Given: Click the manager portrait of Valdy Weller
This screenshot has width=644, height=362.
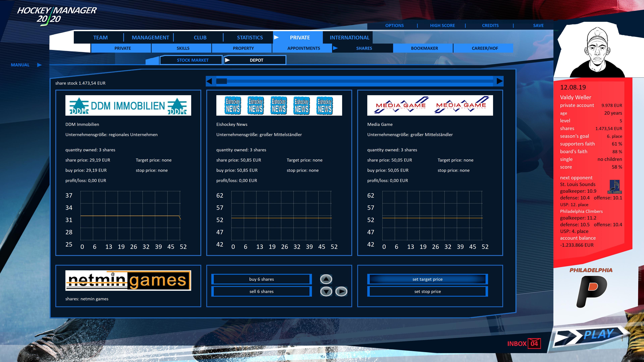Looking at the screenshot, I should (597, 50).
